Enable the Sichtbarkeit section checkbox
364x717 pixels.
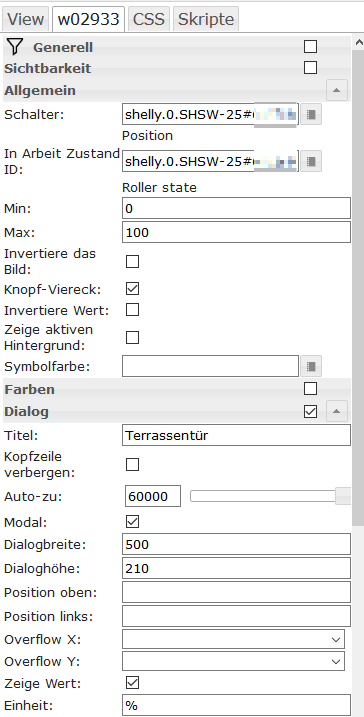click(310, 68)
